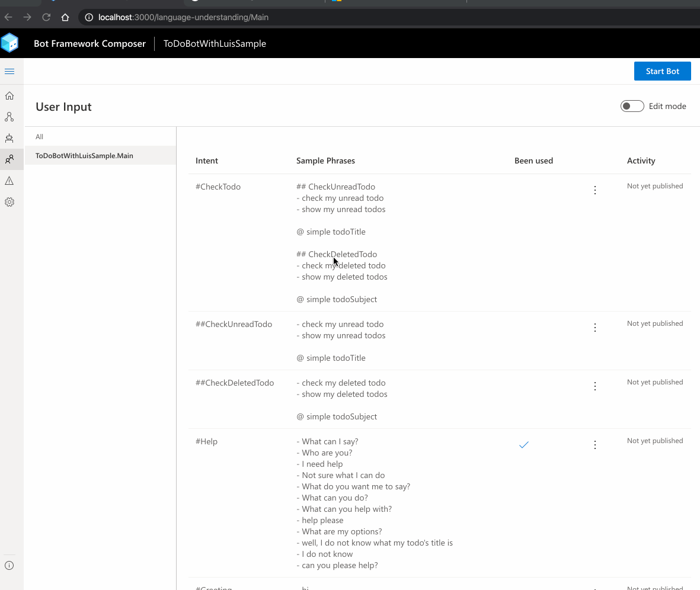Click Been used column header
This screenshot has width=700, height=590.
pos(533,161)
